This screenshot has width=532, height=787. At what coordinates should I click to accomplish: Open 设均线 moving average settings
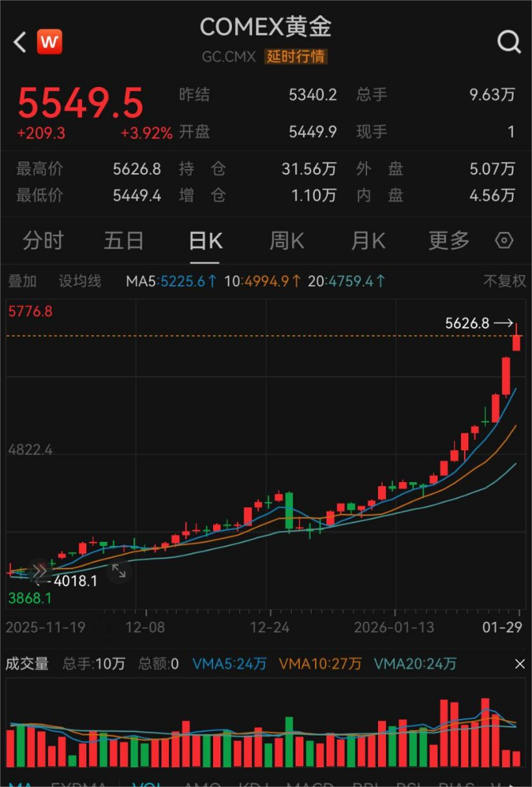click(80, 281)
